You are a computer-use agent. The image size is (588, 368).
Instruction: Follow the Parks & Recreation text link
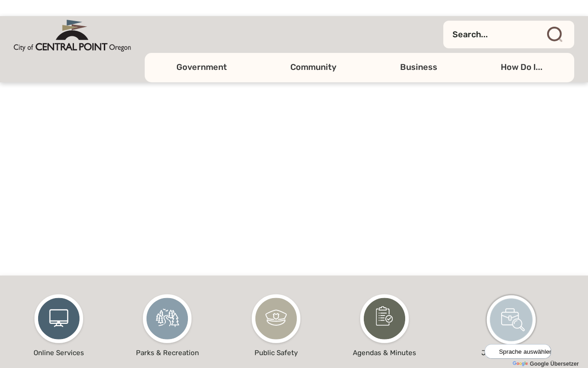167,353
